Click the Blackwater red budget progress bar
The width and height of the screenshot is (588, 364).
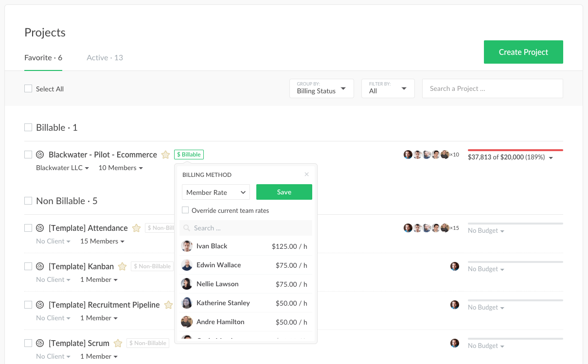(515, 150)
